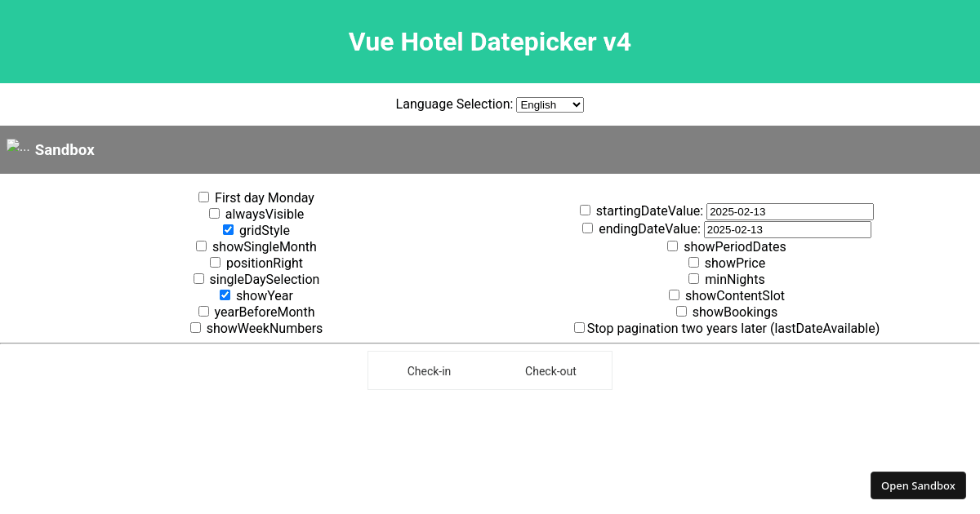Disable the gridStyle checkbox
980x514 pixels.
coord(228,229)
